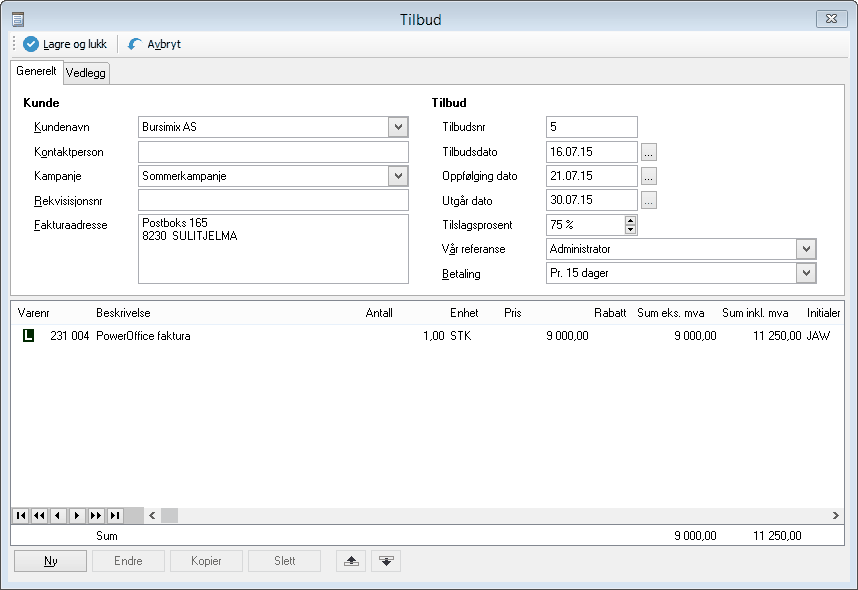Open the Oppfølging dato date picker button
This screenshot has width=858, height=590.
648,176
